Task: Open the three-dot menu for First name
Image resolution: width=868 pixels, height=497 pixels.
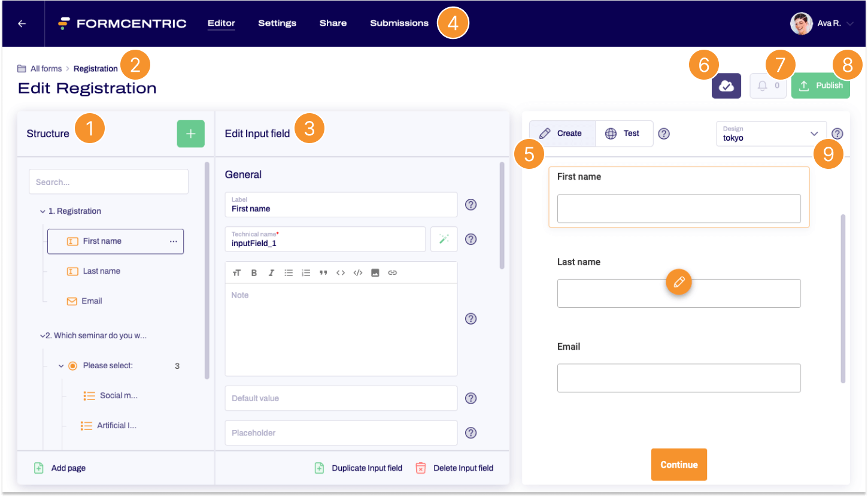Action: coord(173,241)
